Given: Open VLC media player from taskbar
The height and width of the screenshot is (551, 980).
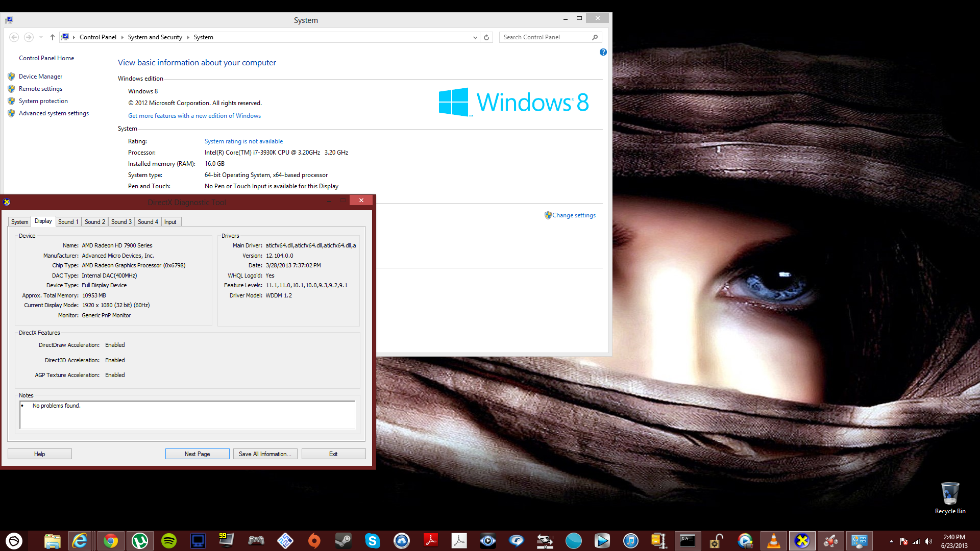Looking at the screenshot, I should [774, 541].
